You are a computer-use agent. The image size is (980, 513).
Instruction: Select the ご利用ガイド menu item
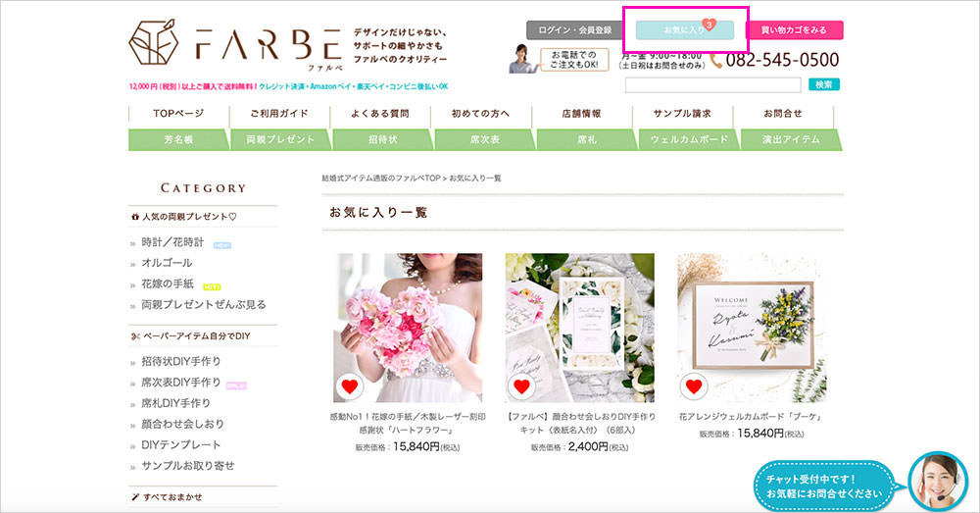coord(279,114)
